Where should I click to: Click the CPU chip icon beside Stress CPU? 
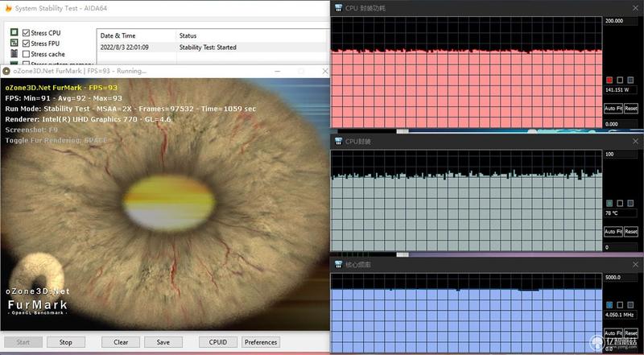click(x=14, y=32)
